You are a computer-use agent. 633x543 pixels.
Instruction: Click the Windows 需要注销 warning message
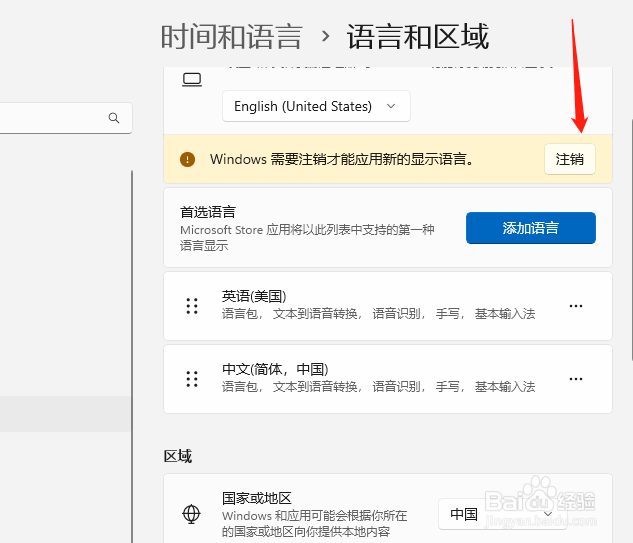click(342, 159)
